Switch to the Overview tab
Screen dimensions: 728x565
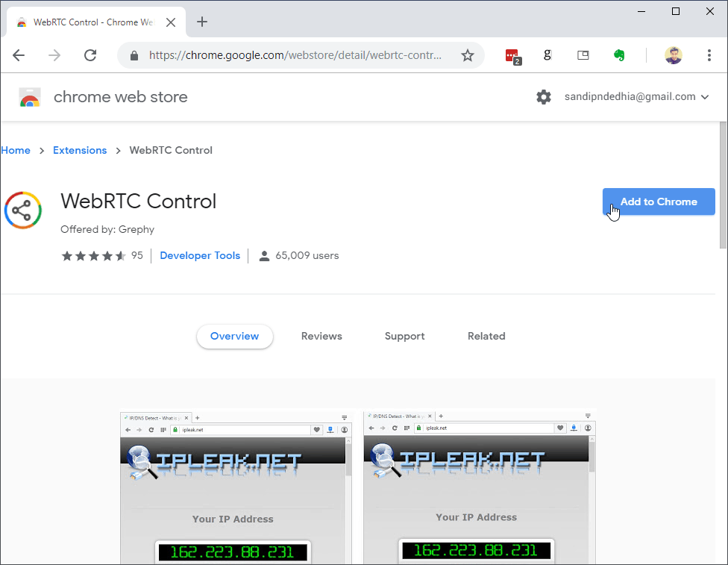point(234,336)
